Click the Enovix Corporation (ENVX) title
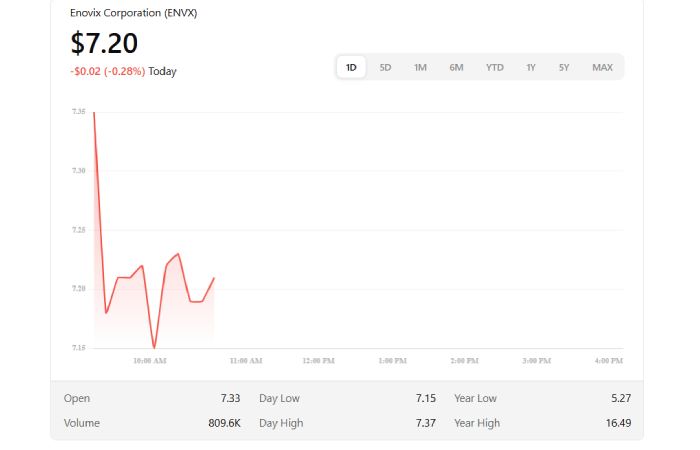Viewport: 700px width, 450px height. pos(133,13)
